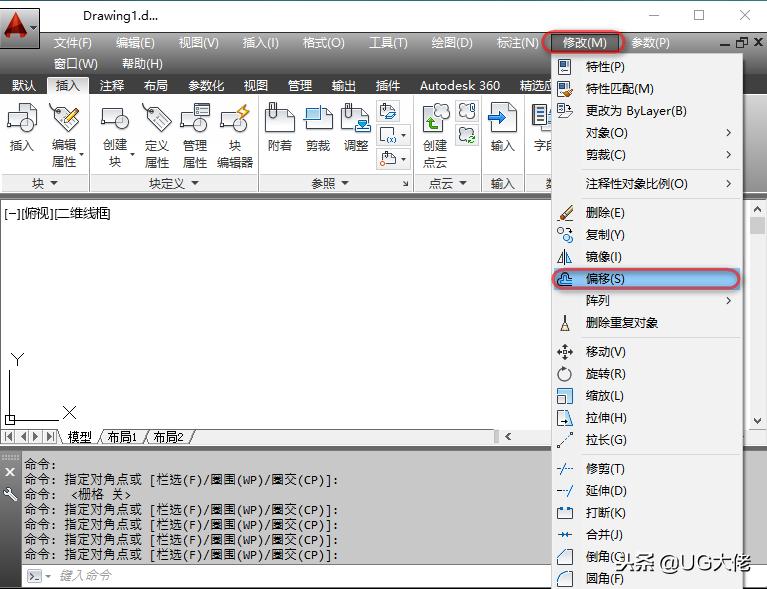Choose Trim (修剪) in Modify menu
The width and height of the screenshot is (767, 589).
(x=647, y=469)
